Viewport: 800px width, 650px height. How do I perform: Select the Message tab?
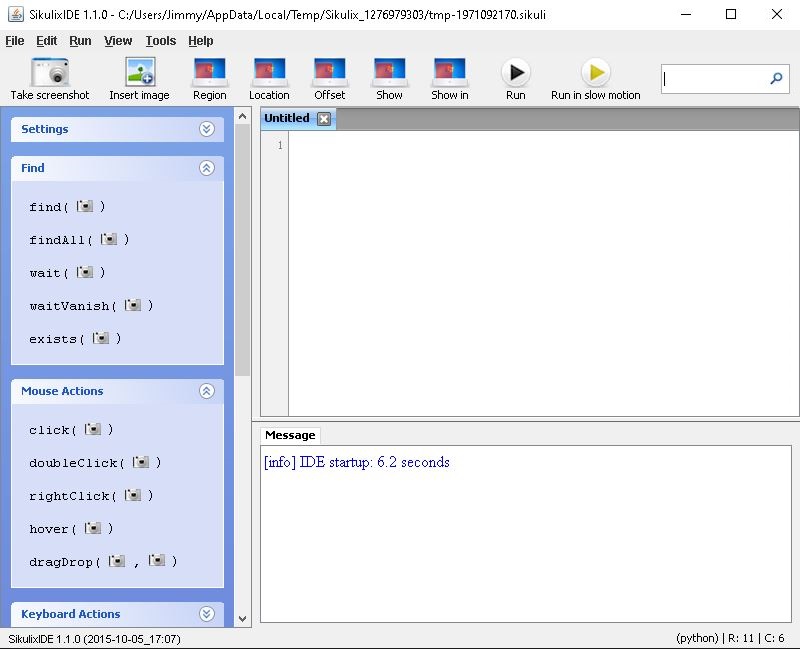coord(290,435)
